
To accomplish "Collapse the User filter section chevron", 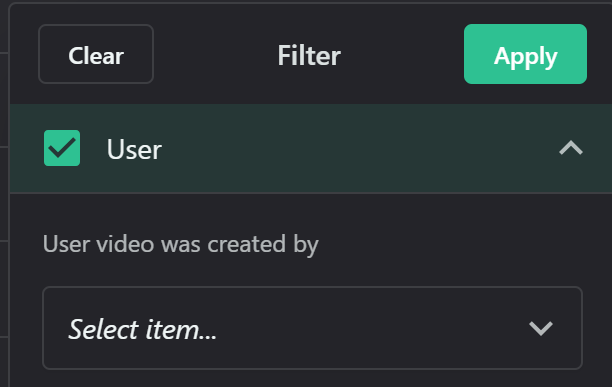I will 571,148.
